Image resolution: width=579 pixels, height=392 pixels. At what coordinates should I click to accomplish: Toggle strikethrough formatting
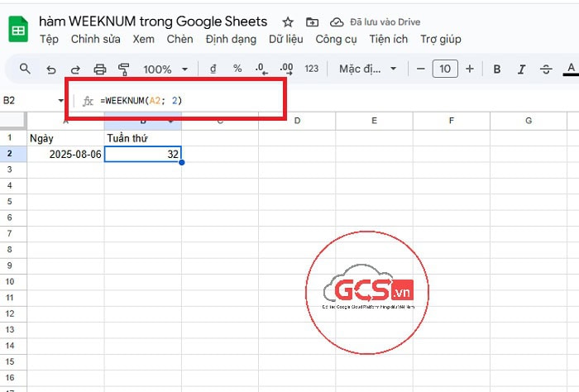546,69
